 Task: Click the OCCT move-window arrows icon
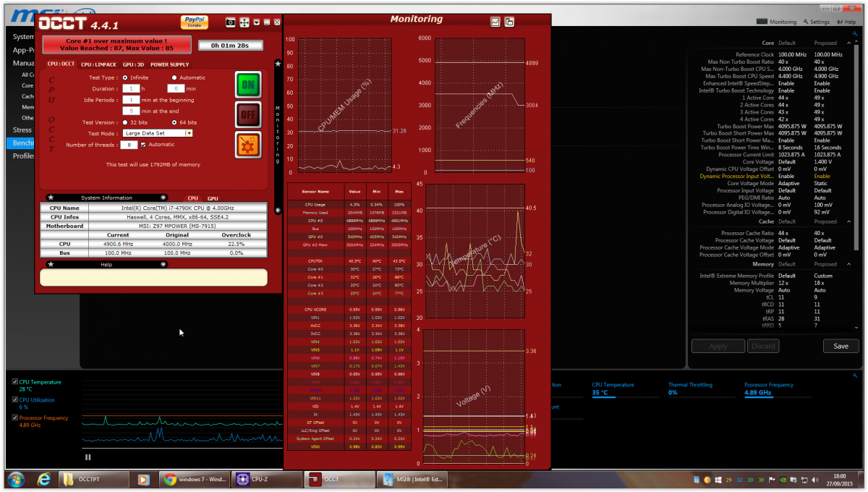[x=244, y=22]
